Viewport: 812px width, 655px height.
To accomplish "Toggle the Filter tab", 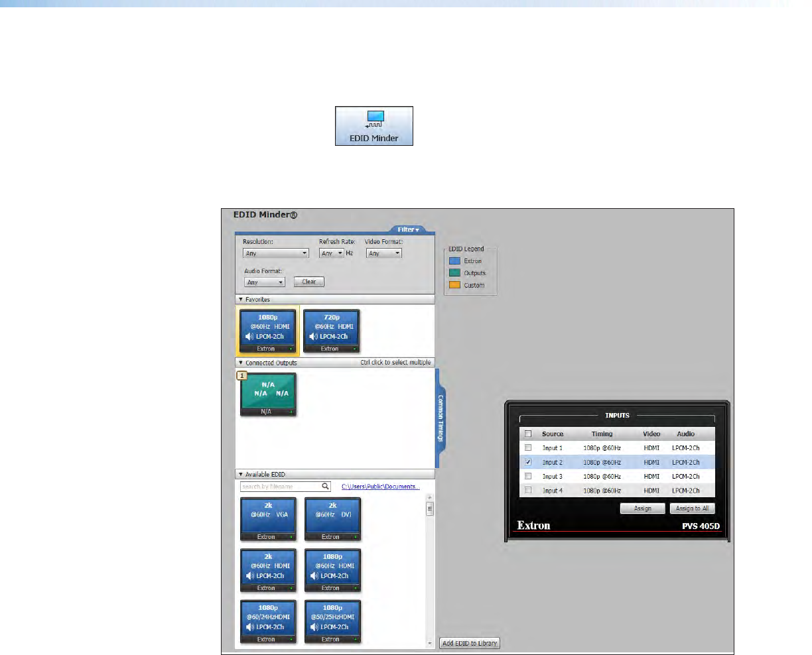I will pos(409,229).
